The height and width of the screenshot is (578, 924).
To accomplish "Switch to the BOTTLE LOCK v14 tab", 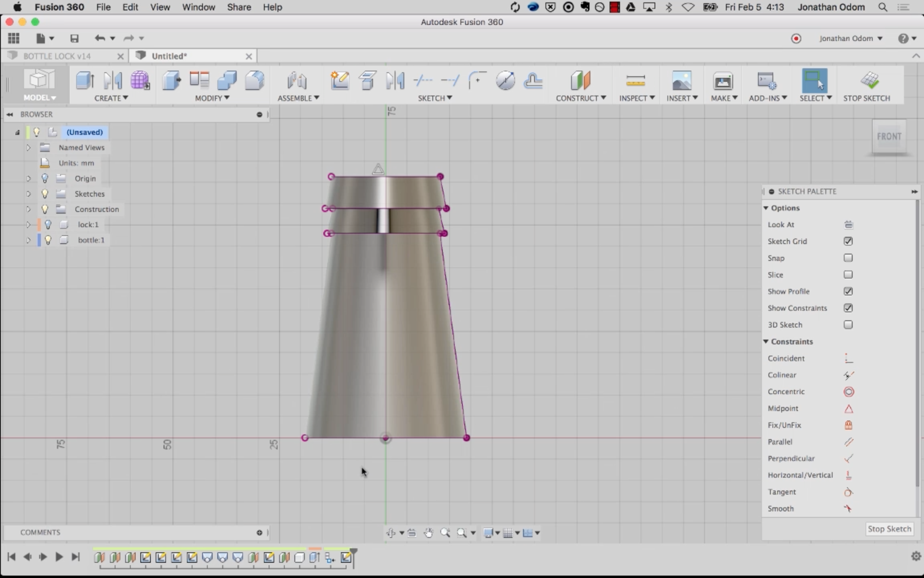I will pos(57,56).
